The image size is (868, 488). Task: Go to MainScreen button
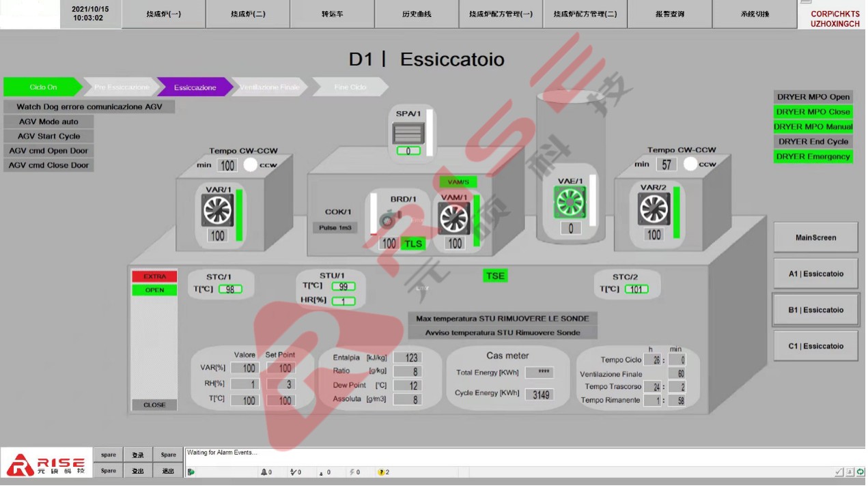pyautogui.click(x=815, y=238)
